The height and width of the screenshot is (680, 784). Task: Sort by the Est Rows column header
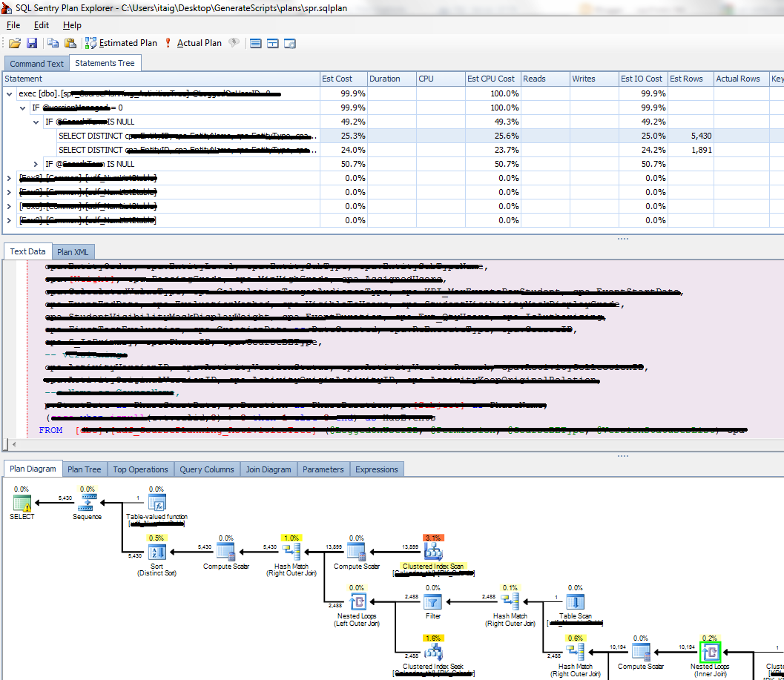(691, 79)
